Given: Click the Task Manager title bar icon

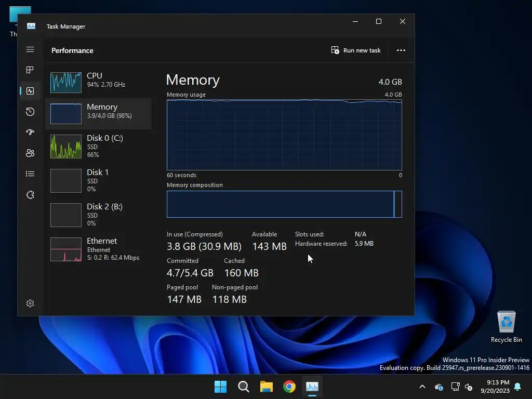Looking at the screenshot, I should (31, 26).
